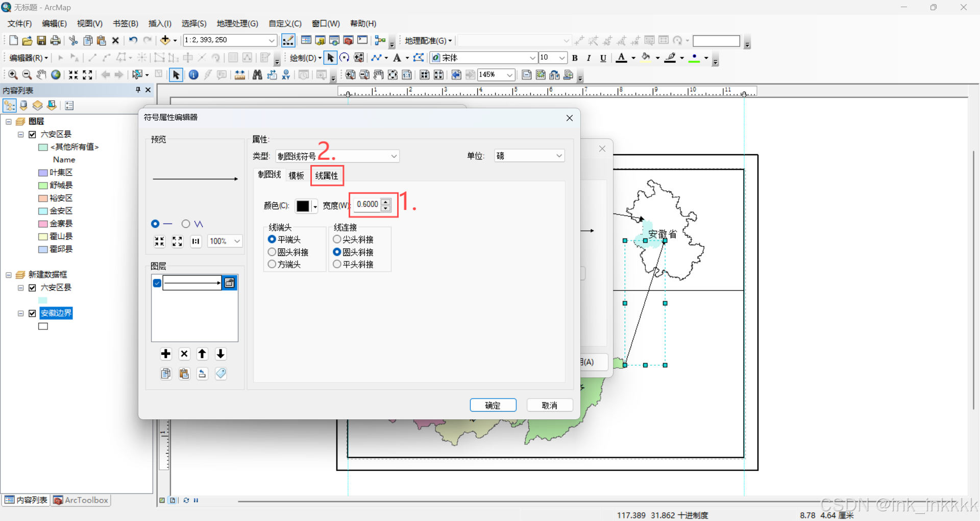The width and height of the screenshot is (980, 521).
Task: Click the Print icon in toolbar
Action: pyautogui.click(x=56, y=40)
